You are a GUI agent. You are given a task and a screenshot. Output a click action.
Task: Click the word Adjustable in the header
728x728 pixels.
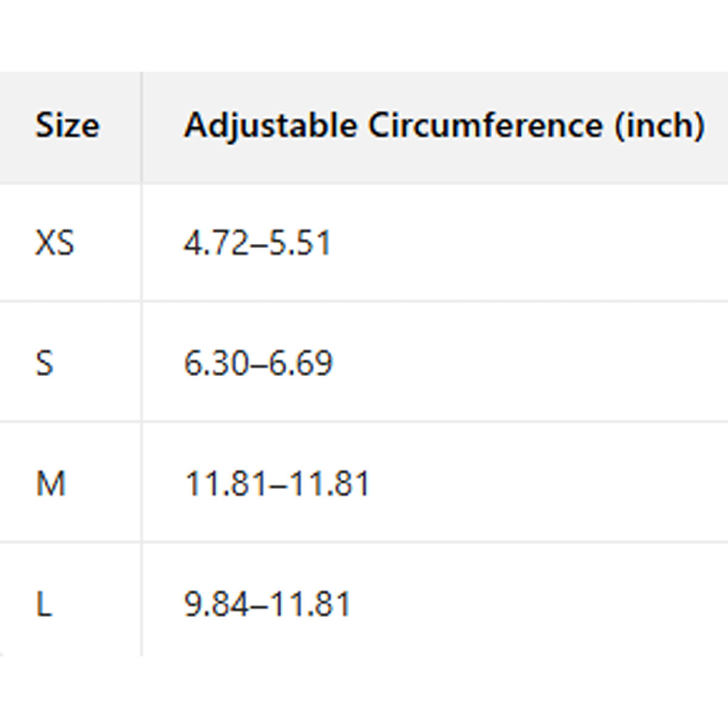click(271, 126)
